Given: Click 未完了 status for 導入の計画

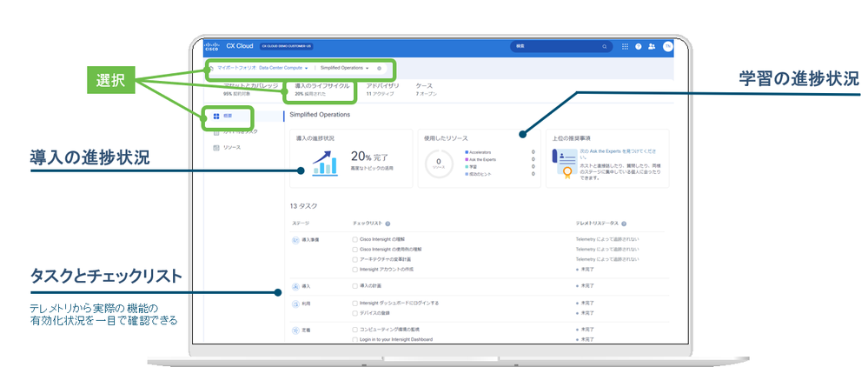Looking at the screenshot, I should tap(585, 286).
